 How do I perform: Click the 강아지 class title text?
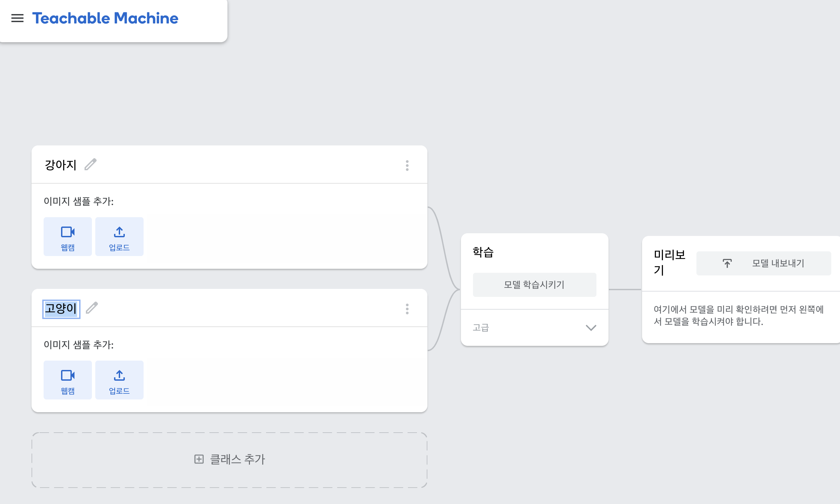coord(61,165)
